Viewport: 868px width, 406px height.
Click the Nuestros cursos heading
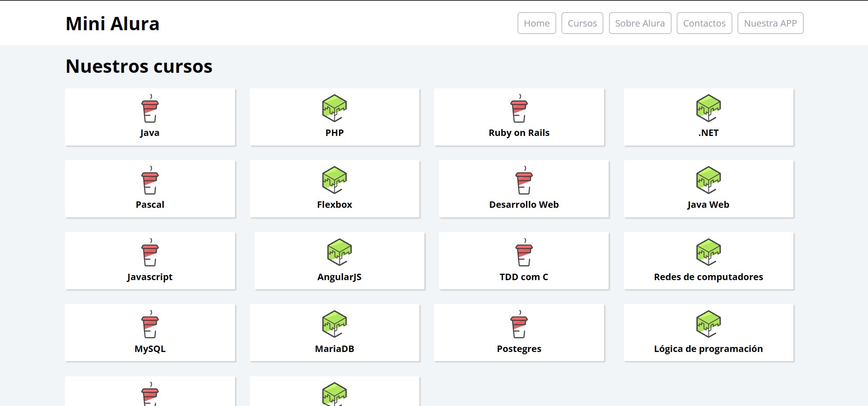pos(139,66)
